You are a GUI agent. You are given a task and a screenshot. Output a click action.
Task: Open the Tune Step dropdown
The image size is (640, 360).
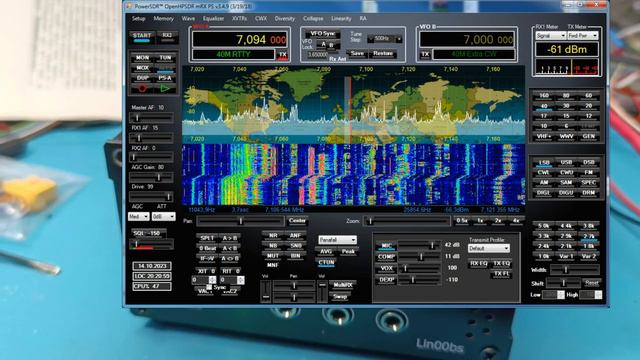click(x=385, y=39)
